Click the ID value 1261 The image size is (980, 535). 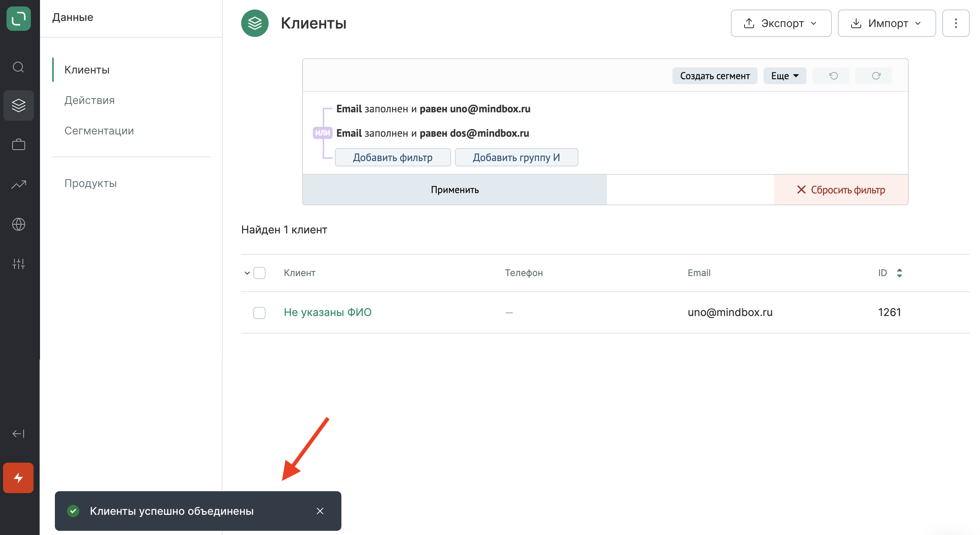(x=889, y=312)
